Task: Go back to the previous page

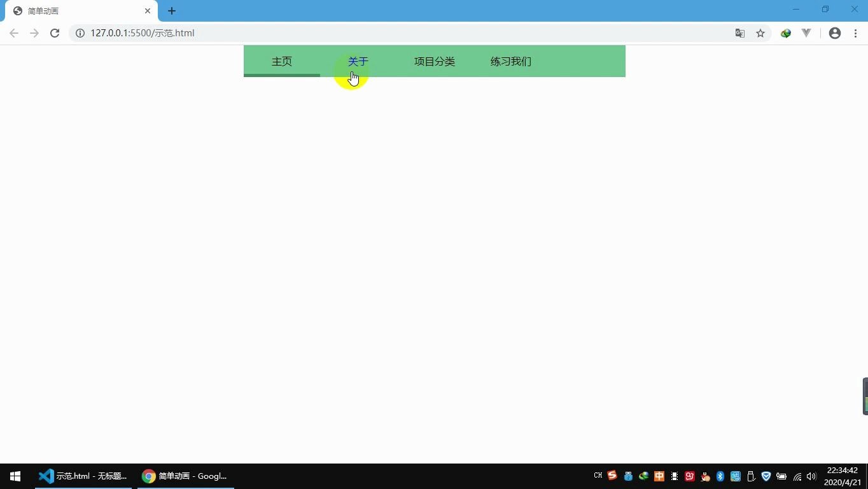Action: coord(14,33)
